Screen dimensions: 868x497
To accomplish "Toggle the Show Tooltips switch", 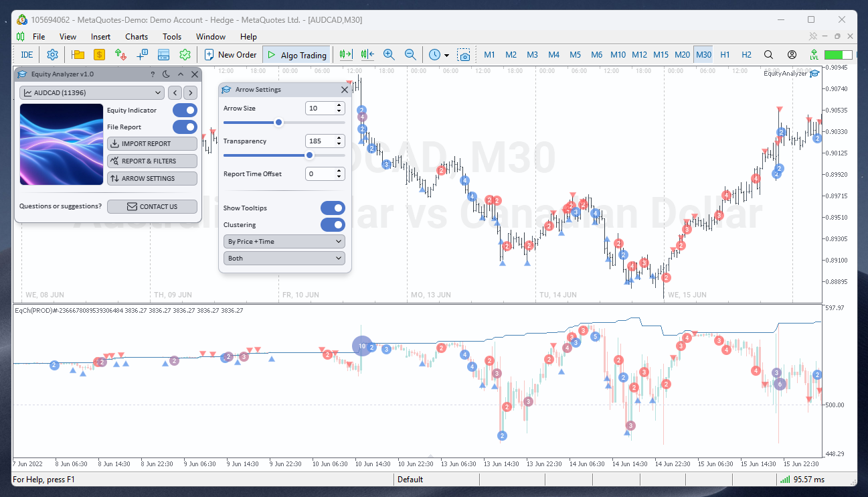I will click(x=333, y=208).
